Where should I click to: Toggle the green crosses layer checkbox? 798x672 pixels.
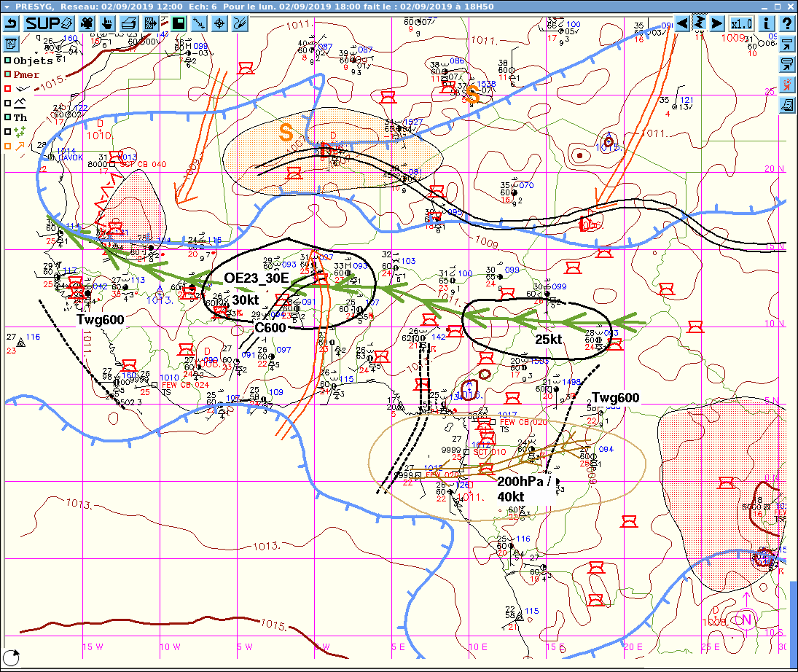(x=7, y=131)
